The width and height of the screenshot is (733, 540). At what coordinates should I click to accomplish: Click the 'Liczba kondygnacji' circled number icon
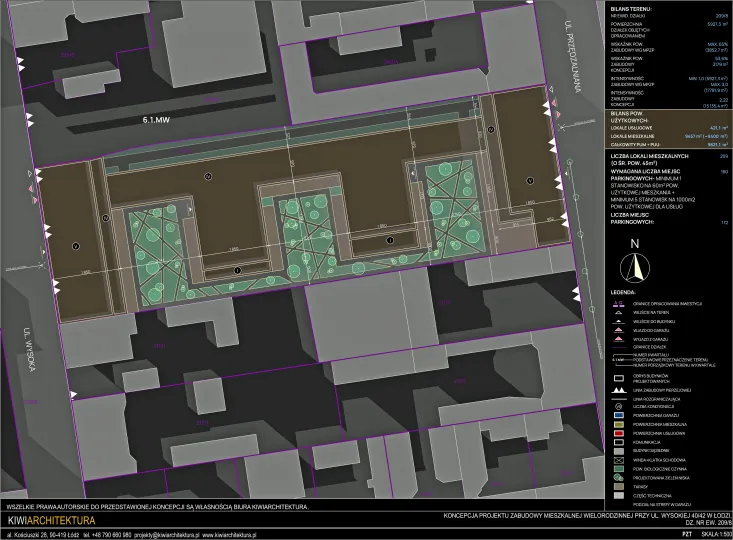[619, 407]
